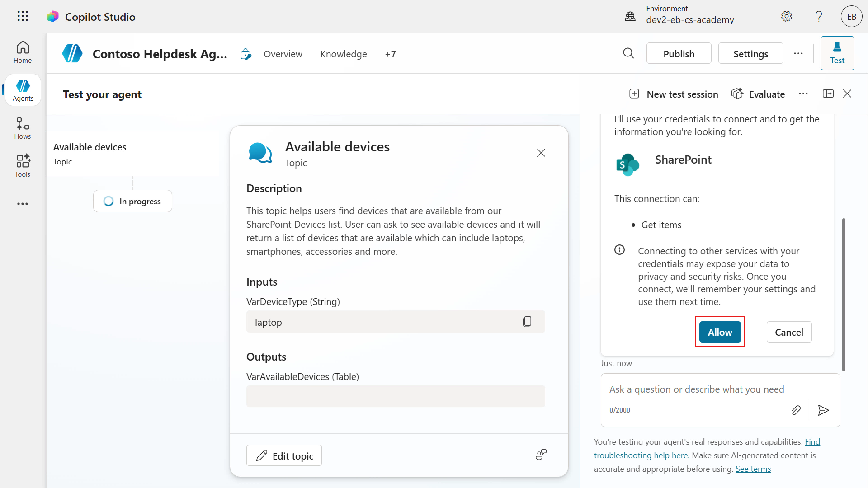Screen dimensions: 868x488
Task: Switch to the Knowledge tab
Action: click(x=344, y=54)
